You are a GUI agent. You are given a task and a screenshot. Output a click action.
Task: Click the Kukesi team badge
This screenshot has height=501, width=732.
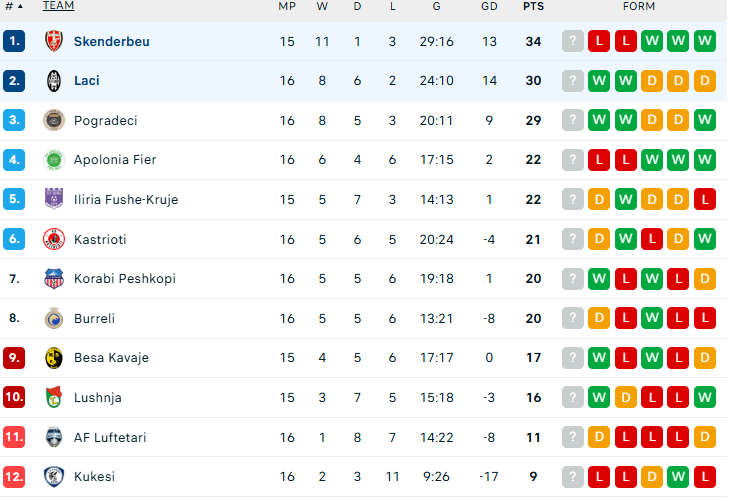coord(53,477)
